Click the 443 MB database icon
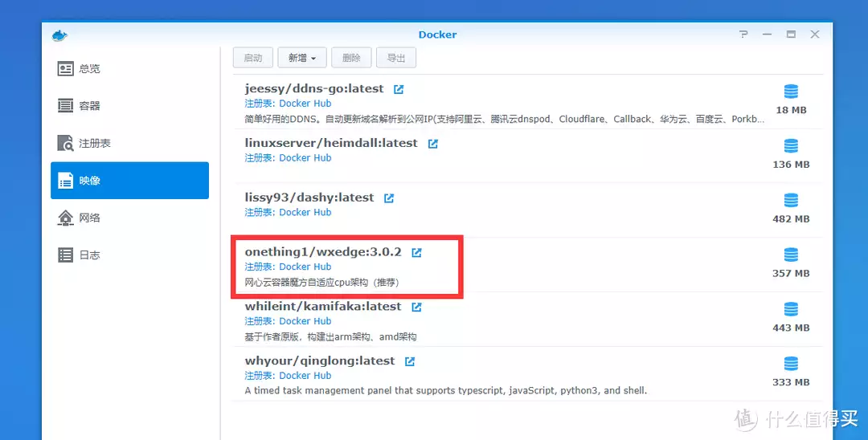Screen dimensions: 868x440 [791, 310]
